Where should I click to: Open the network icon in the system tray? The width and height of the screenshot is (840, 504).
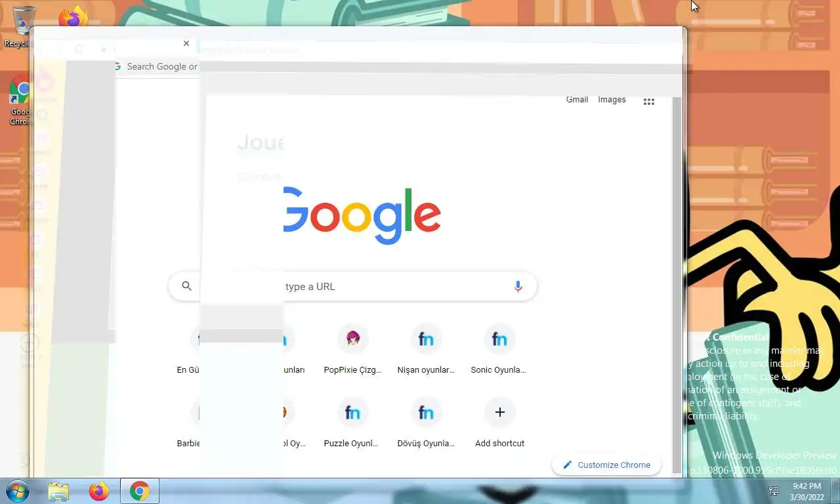pos(774,491)
